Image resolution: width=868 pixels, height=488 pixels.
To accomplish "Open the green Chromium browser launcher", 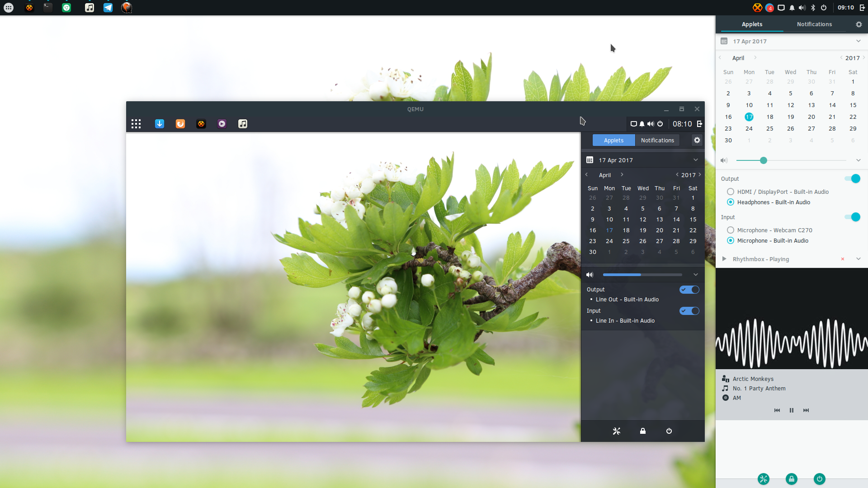I will click(x=66, y=8).
